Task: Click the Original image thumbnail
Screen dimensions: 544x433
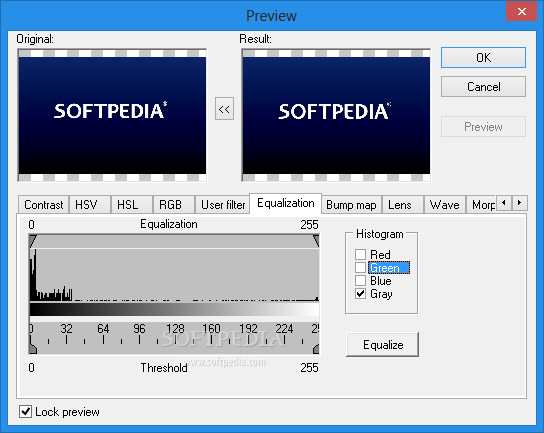Action: pos(112,115)
